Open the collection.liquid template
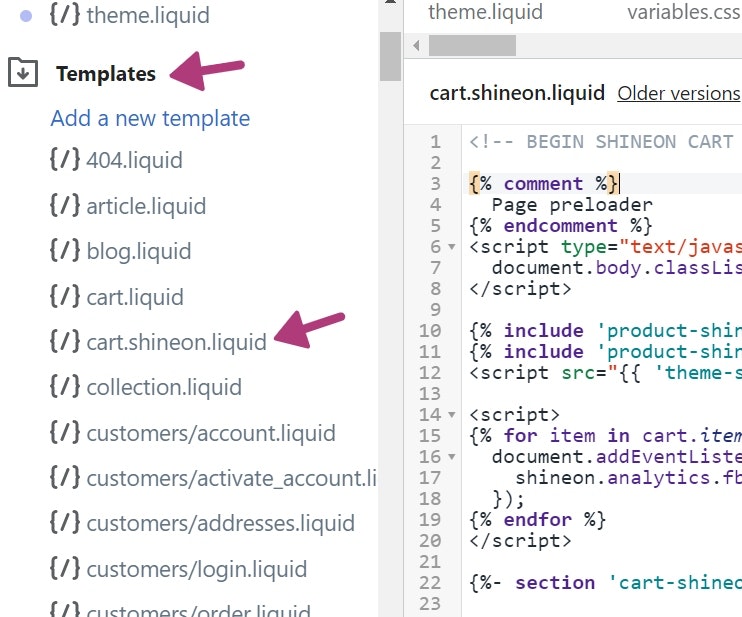 [164, 388]
